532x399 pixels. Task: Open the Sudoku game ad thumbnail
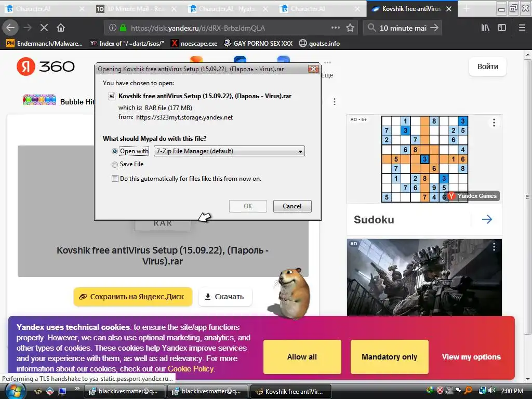point(424,159)
